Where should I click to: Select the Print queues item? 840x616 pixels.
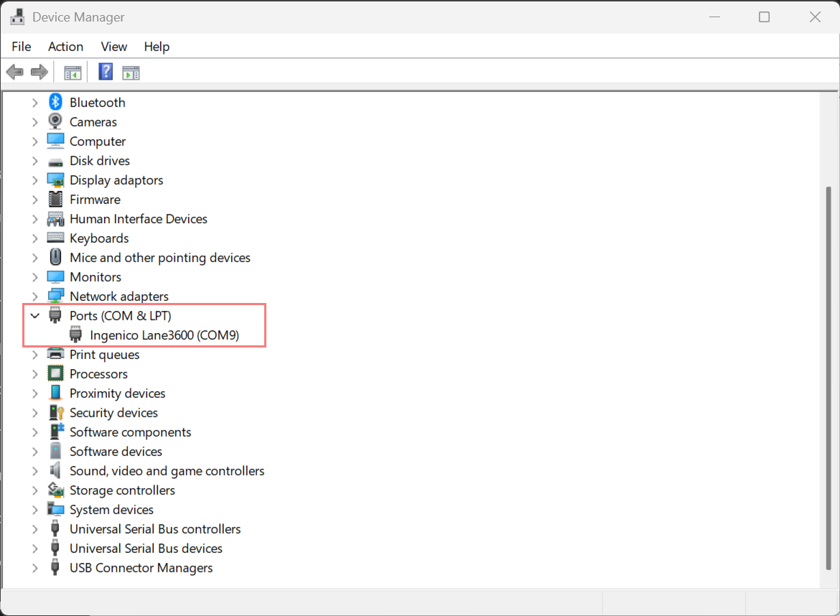(104, 355)
